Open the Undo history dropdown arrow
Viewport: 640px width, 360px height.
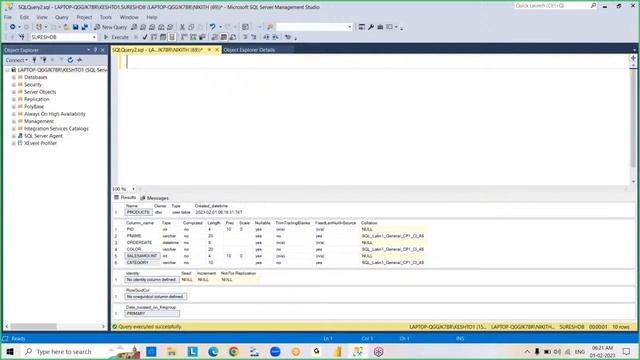tap(220, 27)
